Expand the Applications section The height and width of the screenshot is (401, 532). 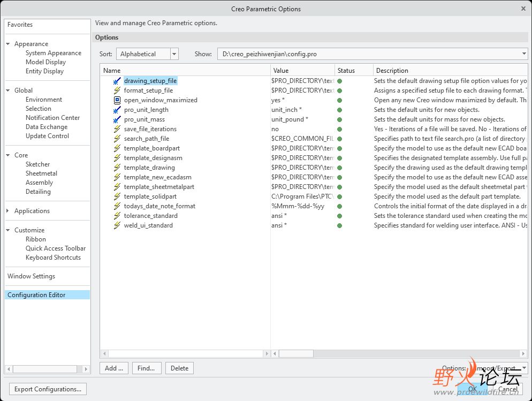point(8,211)
